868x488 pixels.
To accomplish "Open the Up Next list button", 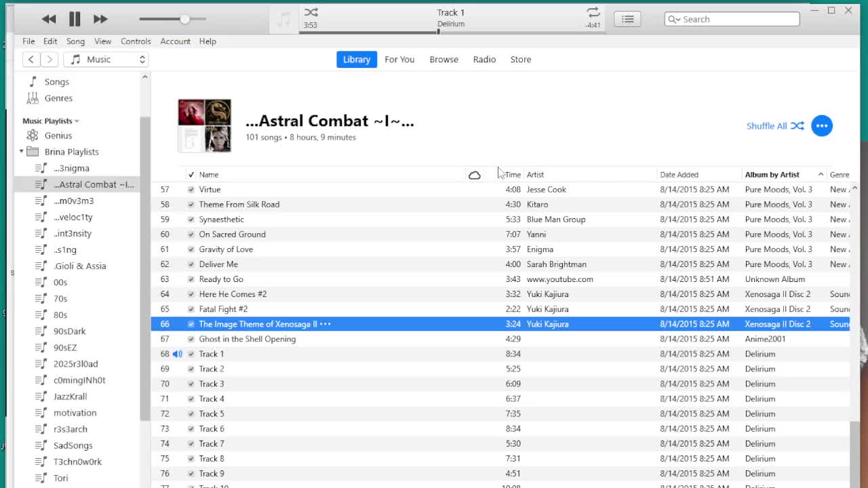I will (x=627, y=19).
